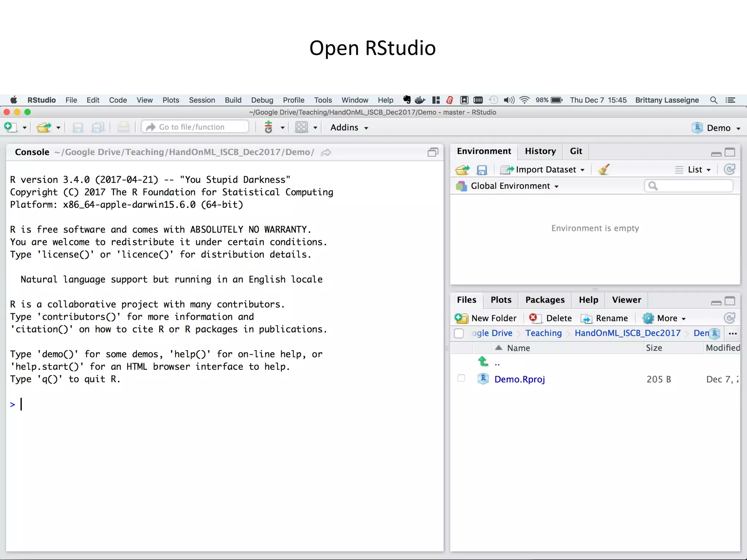
Task: Click the volume icon in menu bar
Action: (509, 100)
